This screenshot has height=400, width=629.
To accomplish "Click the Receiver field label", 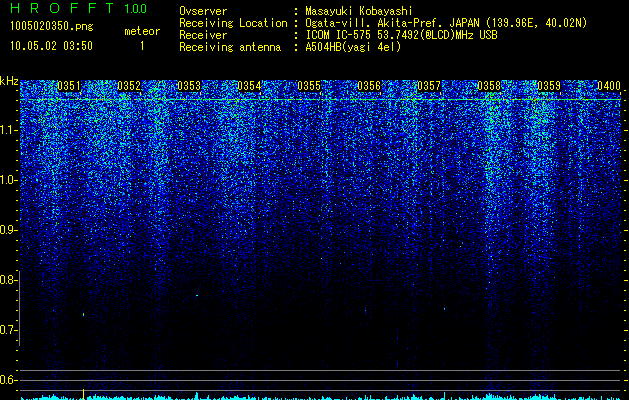I will (203, 35).
